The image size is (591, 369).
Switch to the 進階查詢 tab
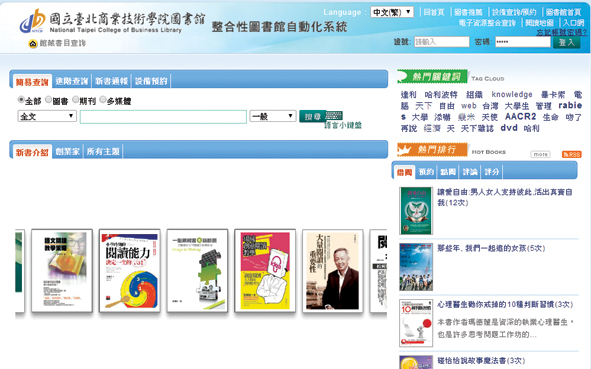72,81
